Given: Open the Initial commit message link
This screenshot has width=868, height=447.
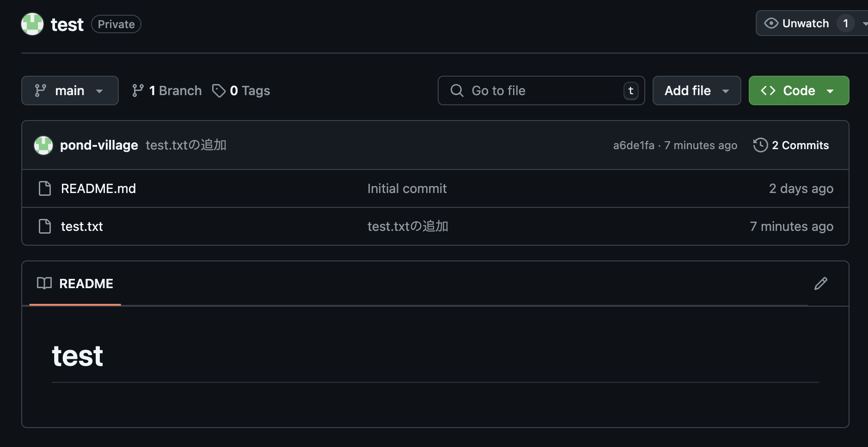Looking at the screenshot, I should 407,188.
